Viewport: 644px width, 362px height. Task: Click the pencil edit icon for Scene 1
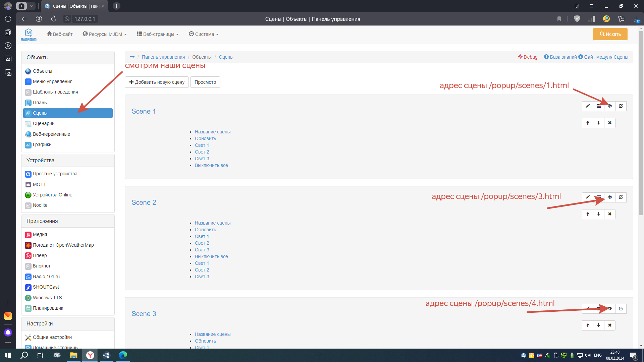coord(588,106)
